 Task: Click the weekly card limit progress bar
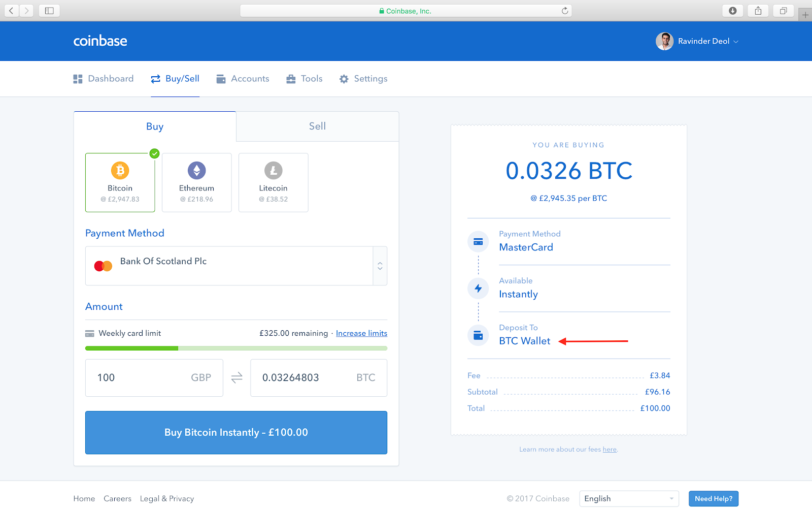236,348
